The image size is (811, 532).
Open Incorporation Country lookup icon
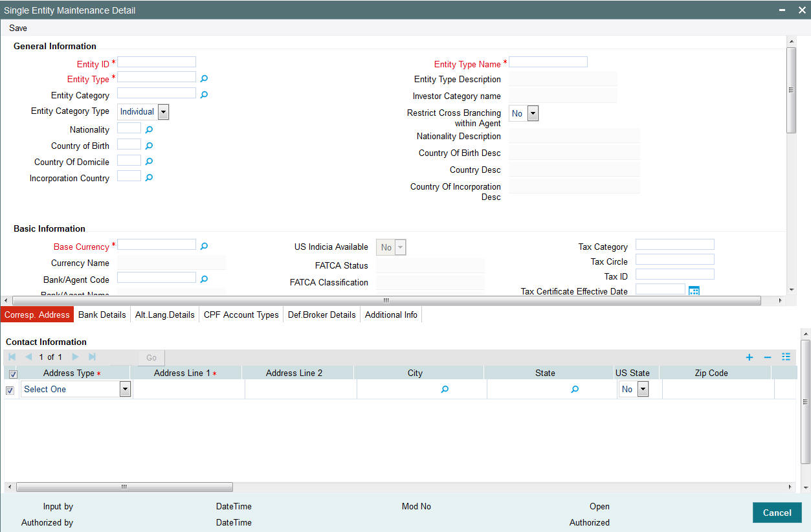pos(149,177)
